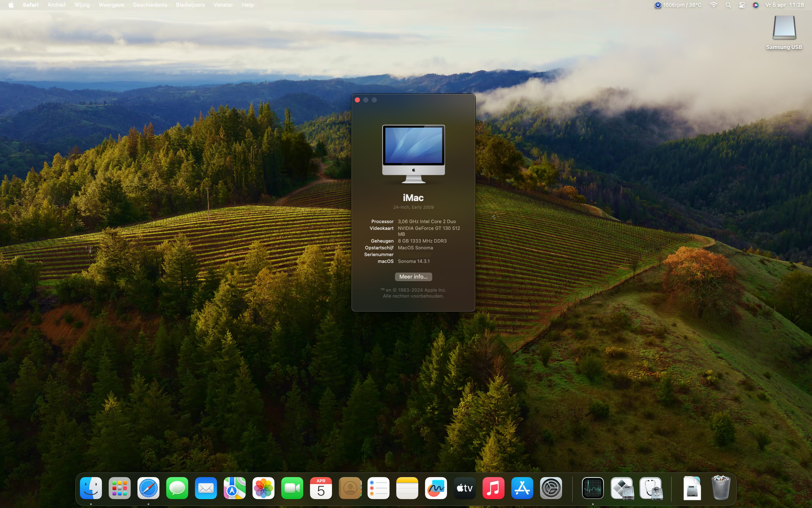The height and width of the screenshot is (508, 812).
Task: Open the Apple menu
Action: [x=11, y=5]
